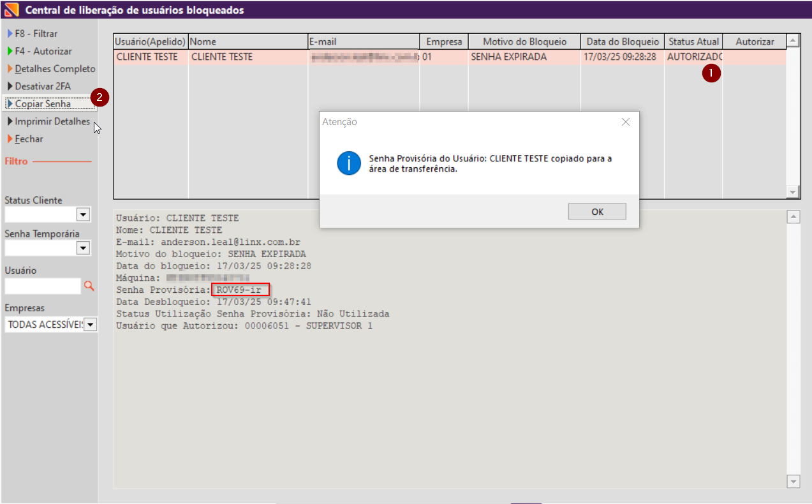
Task: Click SENHA EXPIRADA cell in the table
Action: click(524, 57)
